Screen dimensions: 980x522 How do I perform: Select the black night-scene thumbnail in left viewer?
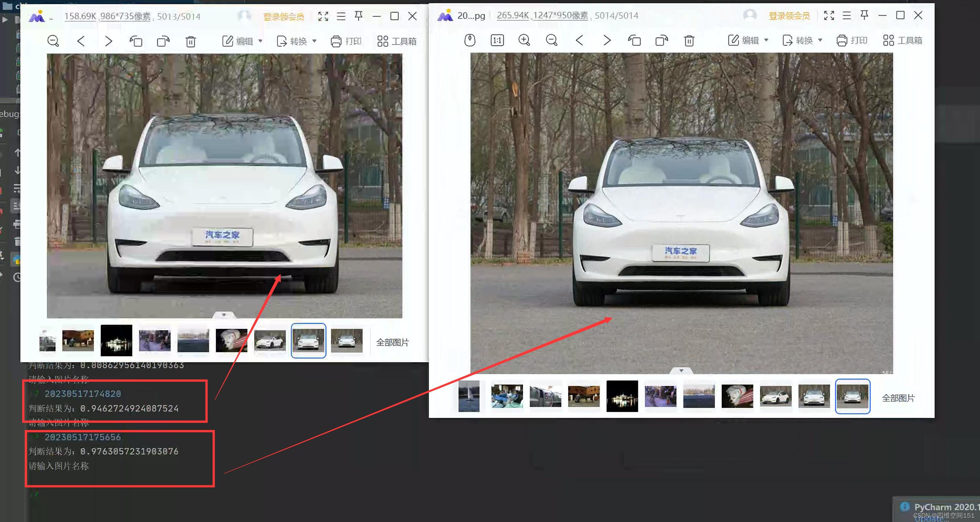(116, 340)
